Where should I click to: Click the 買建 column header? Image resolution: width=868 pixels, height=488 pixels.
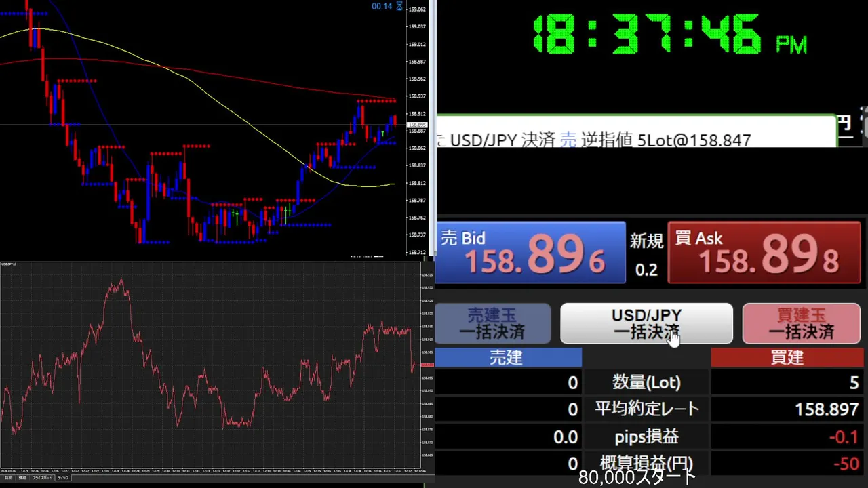787,358
